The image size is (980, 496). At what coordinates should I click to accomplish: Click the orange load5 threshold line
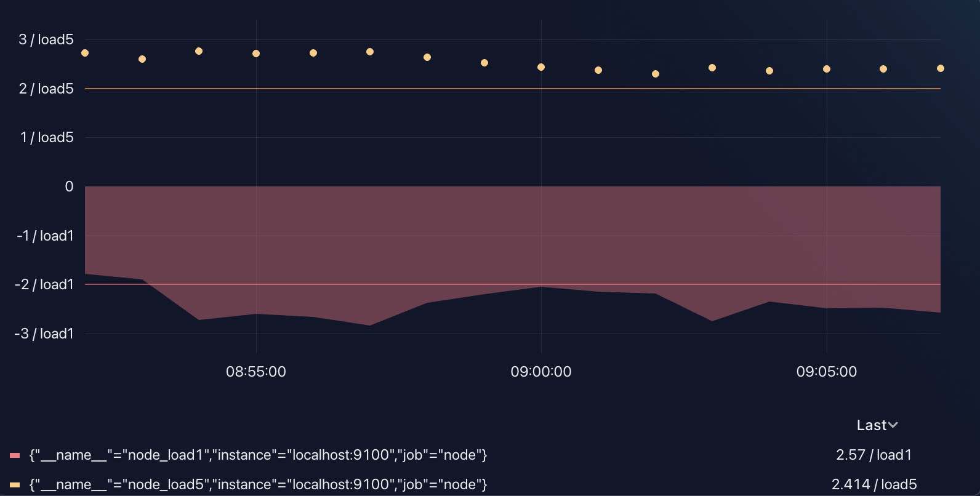coord(512,89)
